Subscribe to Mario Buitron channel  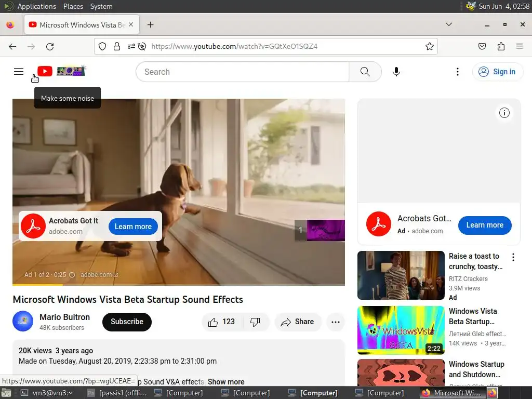[x=127, y=322]
